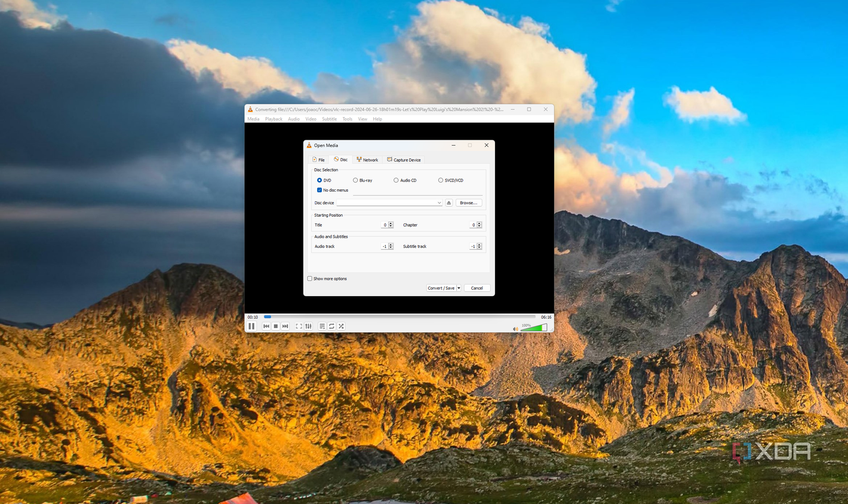This screenshot has width=848, height=504.
Task: Mute audio via speaker icon
Action: (515, 328)
